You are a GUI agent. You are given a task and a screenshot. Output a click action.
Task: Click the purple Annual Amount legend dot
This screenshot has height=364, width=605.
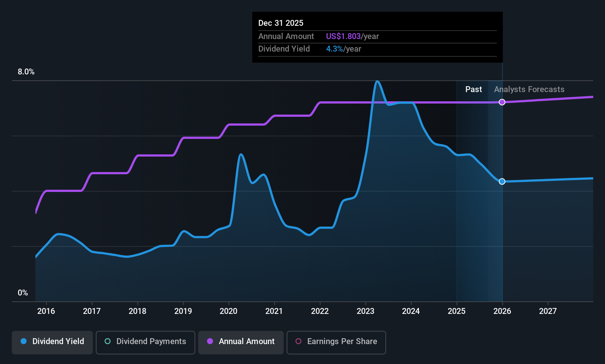[x=210, y=342]
